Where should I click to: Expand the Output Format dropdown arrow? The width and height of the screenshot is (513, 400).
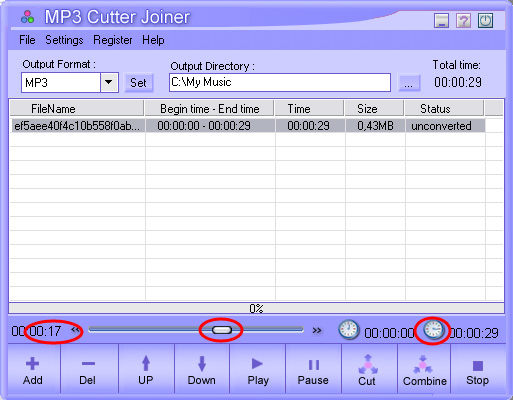click(109, 82)
